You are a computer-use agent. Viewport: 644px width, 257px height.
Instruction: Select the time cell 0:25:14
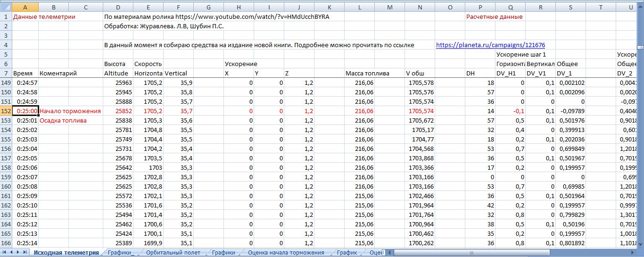(x=25, y=243)
